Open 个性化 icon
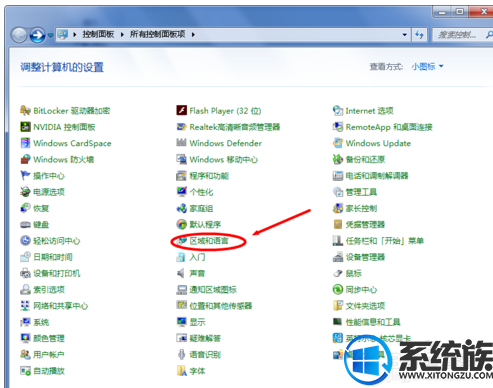The width and height of the screenshot is (493, 388). coord(181,192)
